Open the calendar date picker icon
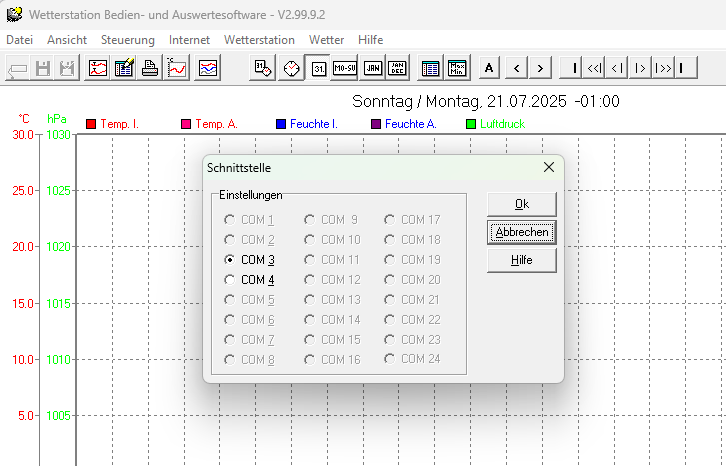The height and width of the screenshot is (466, 726). [x=263, y=69]
